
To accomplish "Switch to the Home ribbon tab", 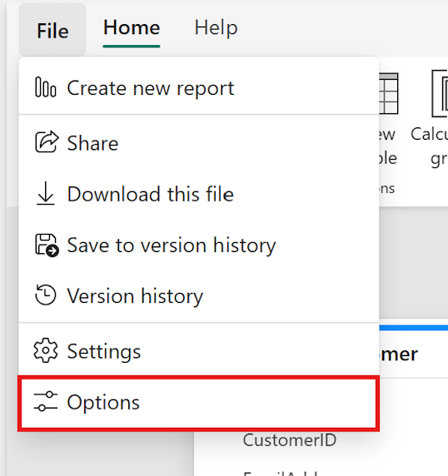I will click(132, 28).
